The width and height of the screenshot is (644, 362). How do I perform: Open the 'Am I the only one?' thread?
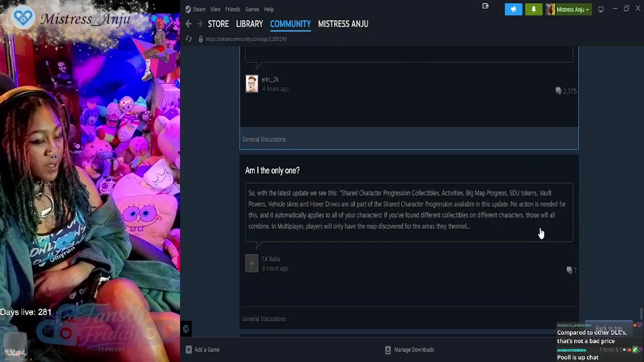coord(272,170)
